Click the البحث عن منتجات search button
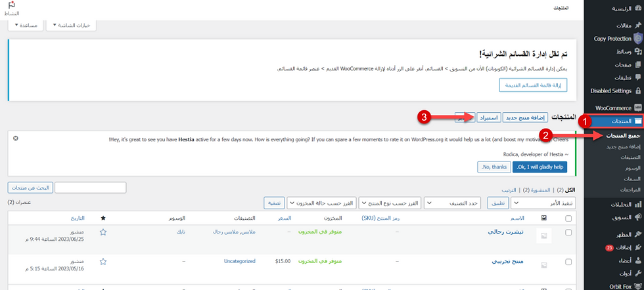This screenshot has width=644, height=290. (x=30, y=188)
